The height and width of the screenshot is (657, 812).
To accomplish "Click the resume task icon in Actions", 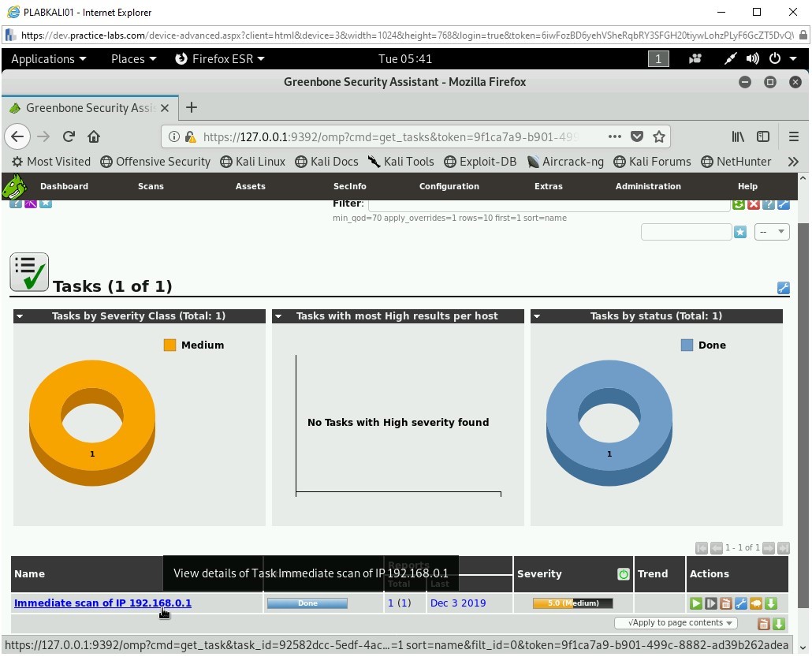I will pyautogui.click(x=710, y=603).
